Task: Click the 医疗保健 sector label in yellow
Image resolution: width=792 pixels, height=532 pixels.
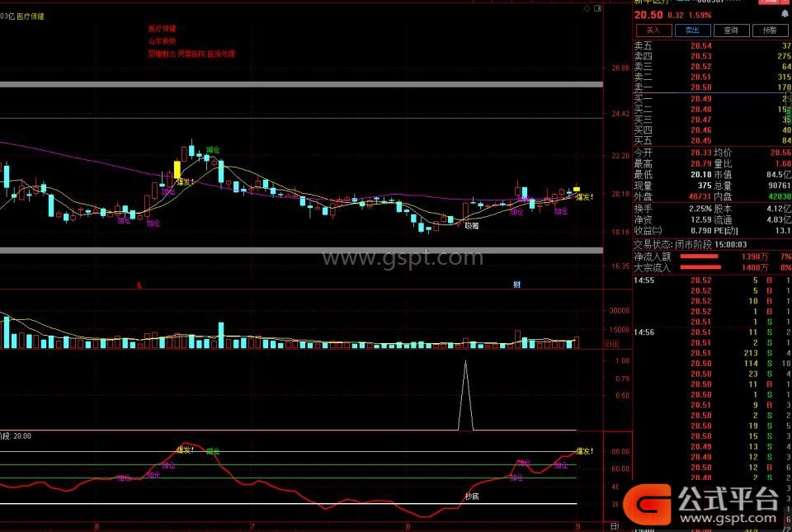Action: tap(31, 16)
